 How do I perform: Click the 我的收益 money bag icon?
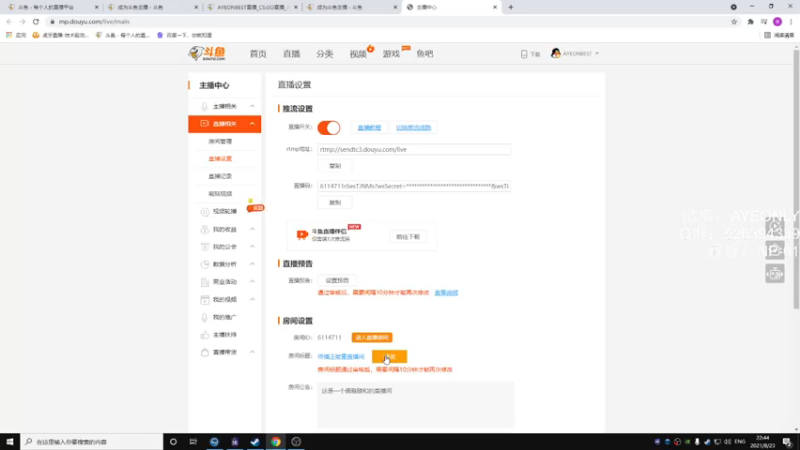click(205, 230)
